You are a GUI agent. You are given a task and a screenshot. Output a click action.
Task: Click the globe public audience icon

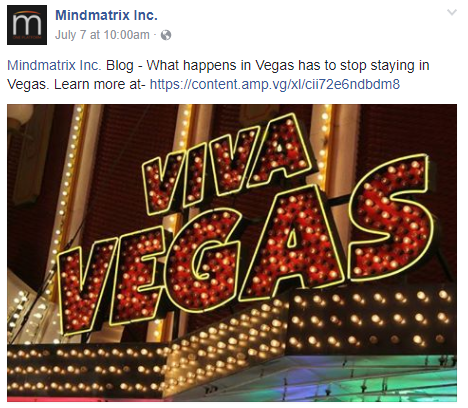[166, 35]
